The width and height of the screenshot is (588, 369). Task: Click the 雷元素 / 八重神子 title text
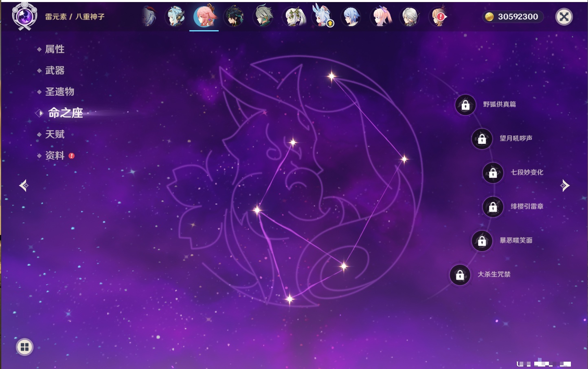point(75,17)
